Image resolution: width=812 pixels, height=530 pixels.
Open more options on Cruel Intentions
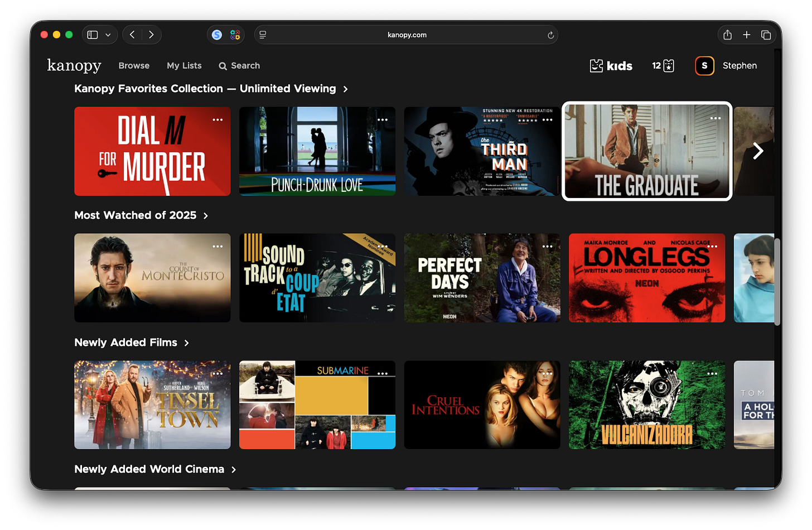click(548, 373)
